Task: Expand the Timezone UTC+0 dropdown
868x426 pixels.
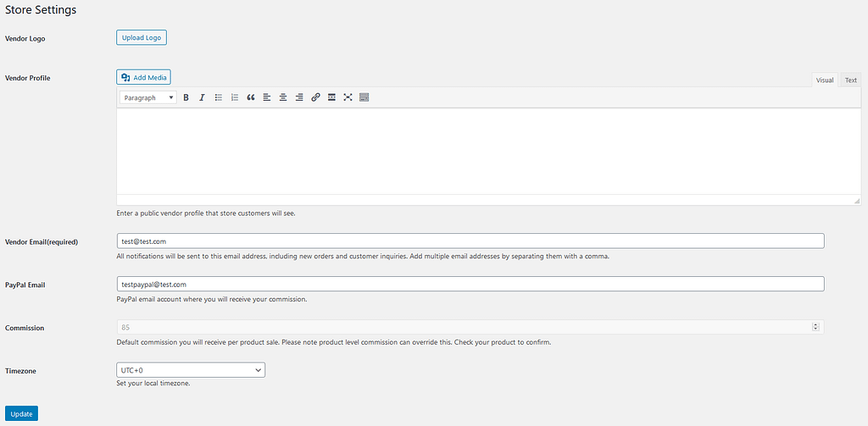Action: (x=191, y=370)
